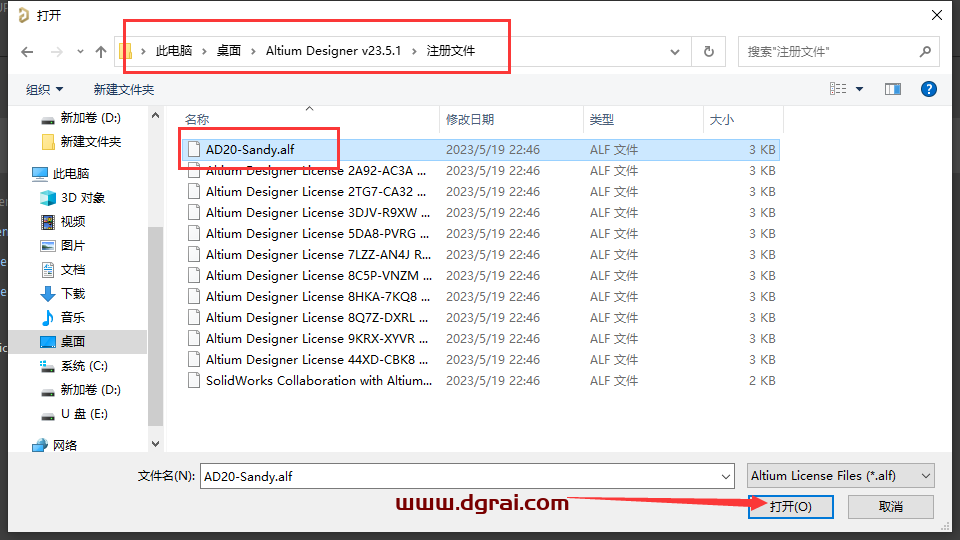
Task: Open 图片 in the sidebar
Action: coord(63,246)
